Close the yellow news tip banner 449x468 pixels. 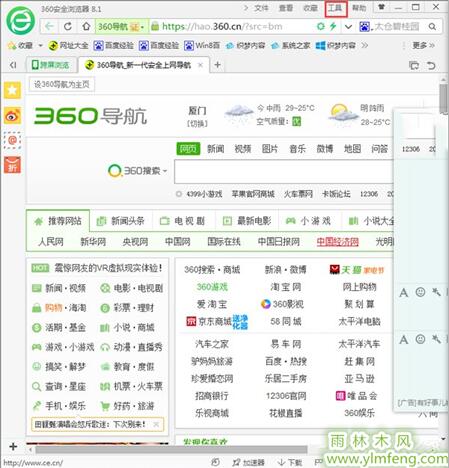156,424
